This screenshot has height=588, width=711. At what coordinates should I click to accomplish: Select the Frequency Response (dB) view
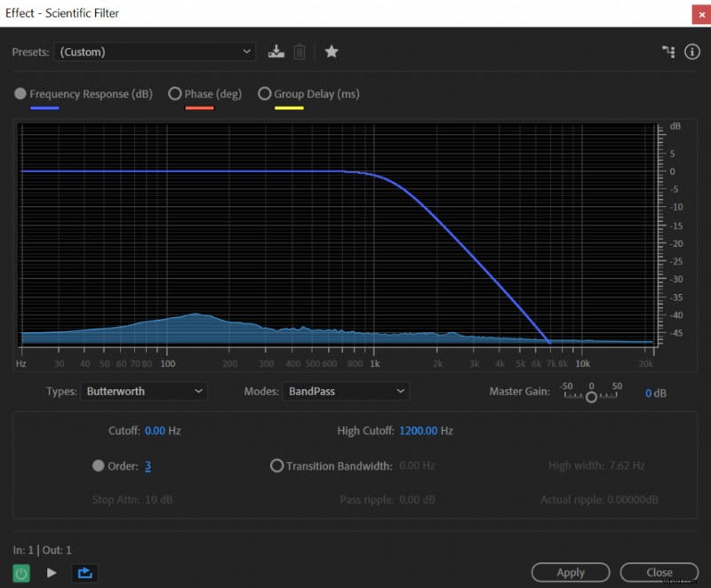(20, 93)
